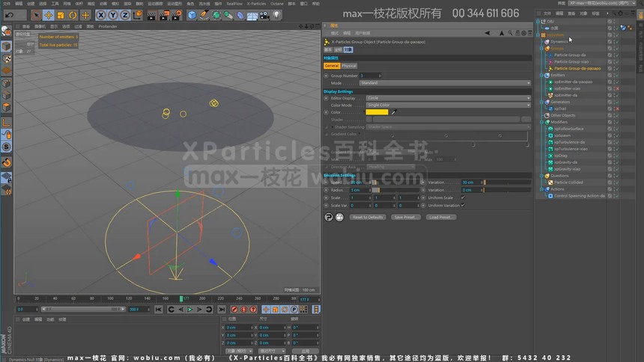The image size is (644, 362).
Task: Click the timeline playhead at frame 177
Action: pos(181,298)
